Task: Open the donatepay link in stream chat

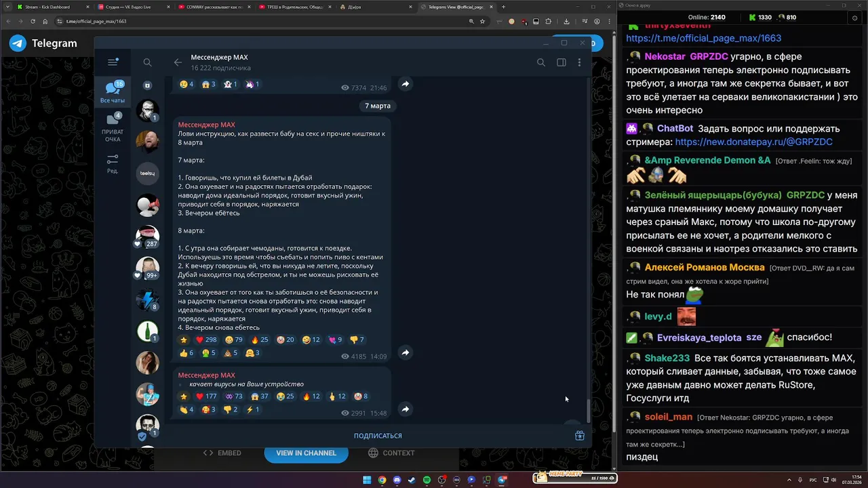Action: click(753, 142)
